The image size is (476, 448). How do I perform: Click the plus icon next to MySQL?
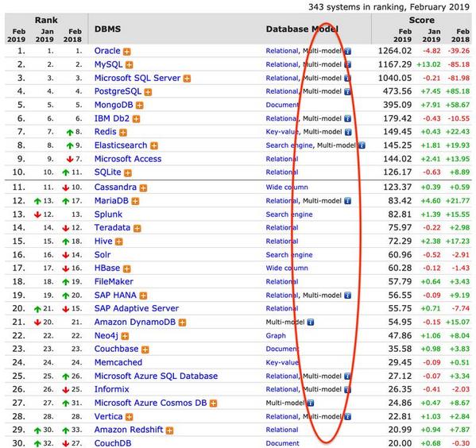(x=130, y=65)
